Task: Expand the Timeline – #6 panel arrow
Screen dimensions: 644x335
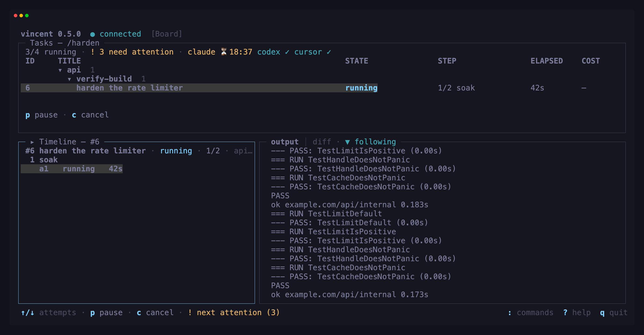Action: pos(32,142)
